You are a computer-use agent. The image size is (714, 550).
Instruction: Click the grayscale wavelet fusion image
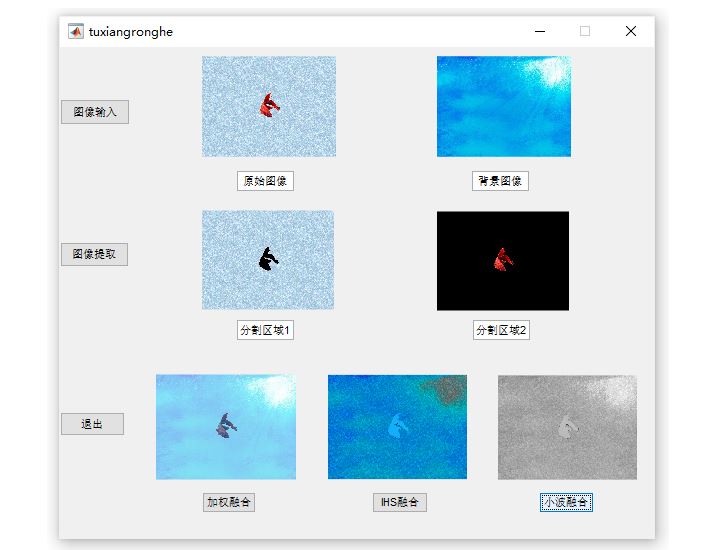(567, 428)
